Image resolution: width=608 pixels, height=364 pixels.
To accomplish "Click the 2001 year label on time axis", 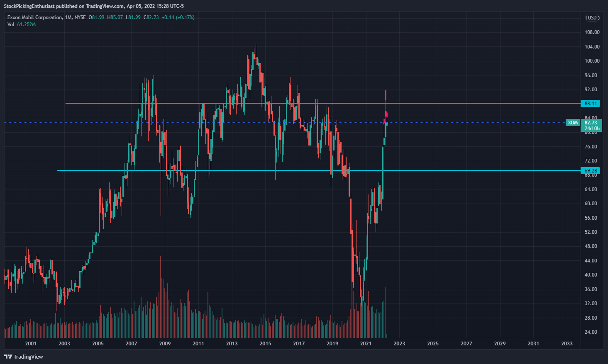I will 31,344.
